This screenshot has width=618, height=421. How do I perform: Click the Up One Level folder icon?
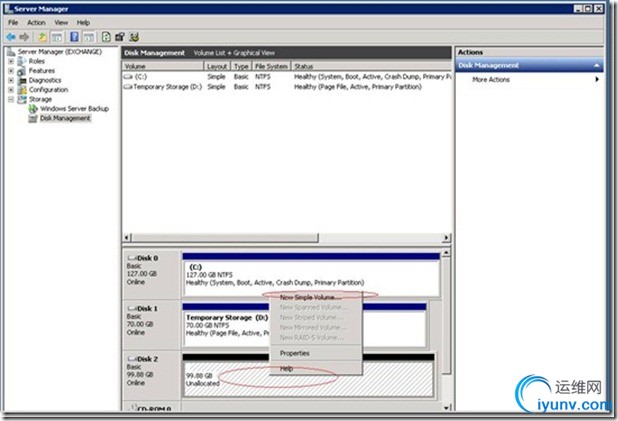coord(43,37)
